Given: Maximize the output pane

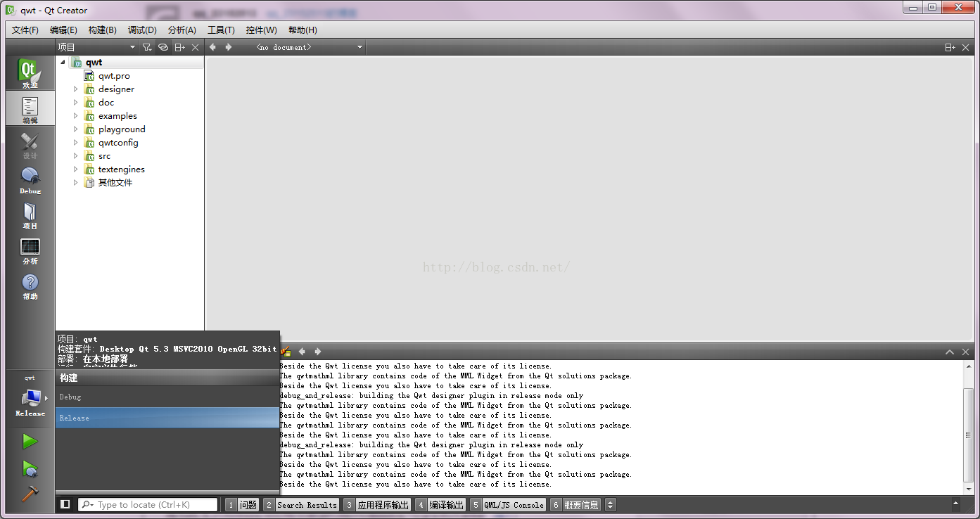Looking at the screenshot, I should [x=950, y=352].
